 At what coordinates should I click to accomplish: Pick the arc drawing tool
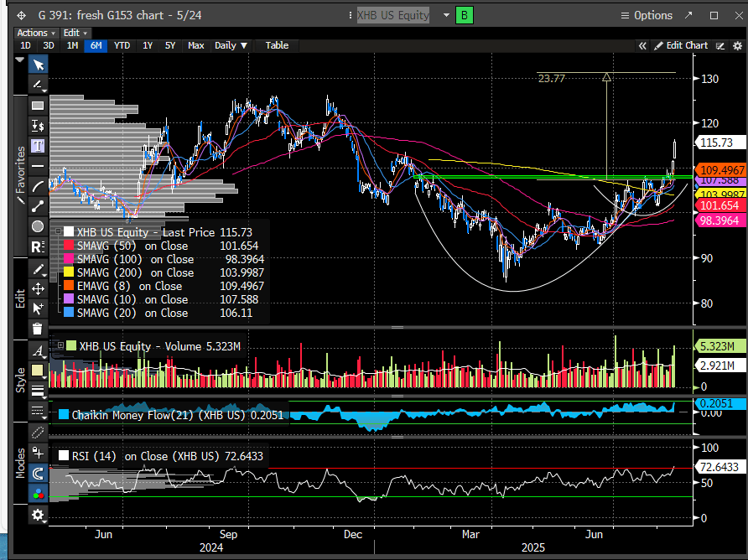38,186
